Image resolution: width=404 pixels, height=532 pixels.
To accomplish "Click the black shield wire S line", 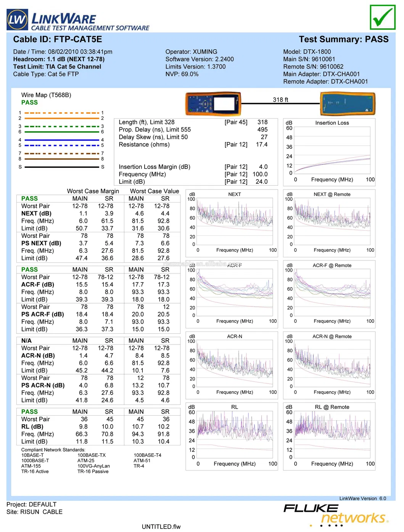I will pos(61,167).
